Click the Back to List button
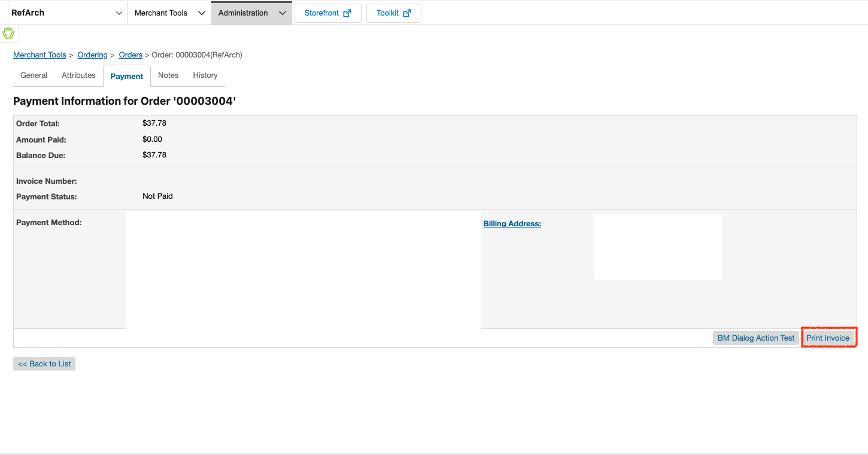868x455 pixels. 44,364
